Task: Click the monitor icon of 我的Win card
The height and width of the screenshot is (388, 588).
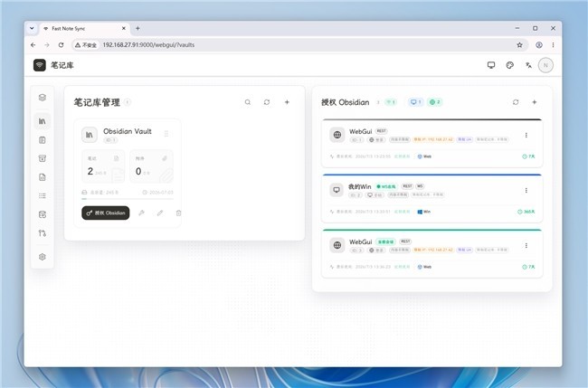Action: pyautogui.click(x=337, y=190)
